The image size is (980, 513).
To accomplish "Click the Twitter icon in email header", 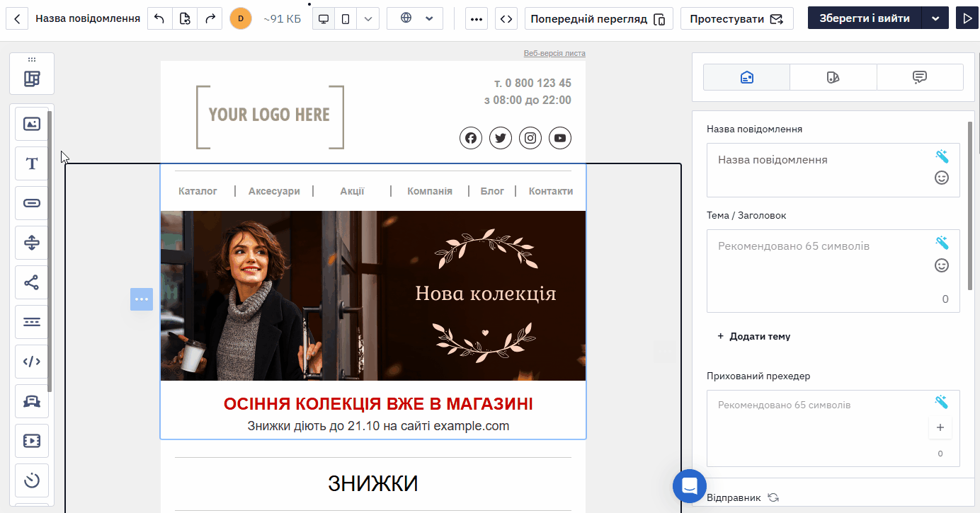I will tap(501, 138).
